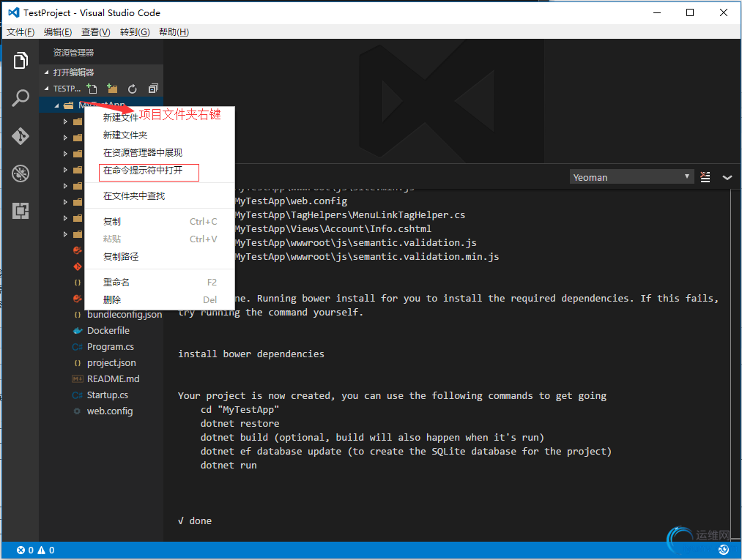Click the 'dotnet restore' output line
Image resolution: width=742 pixels, height=560 pixels.
(240, 423)
